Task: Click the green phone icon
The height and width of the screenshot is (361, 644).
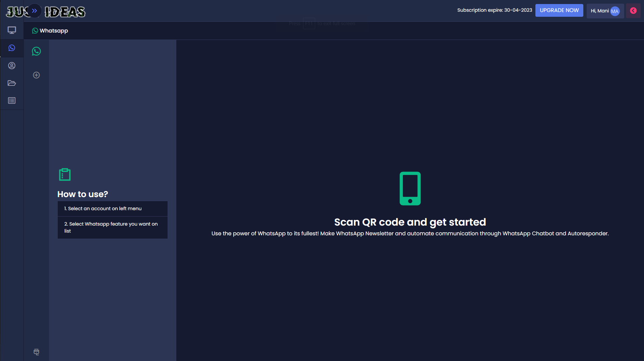Action: coord(410,189)
